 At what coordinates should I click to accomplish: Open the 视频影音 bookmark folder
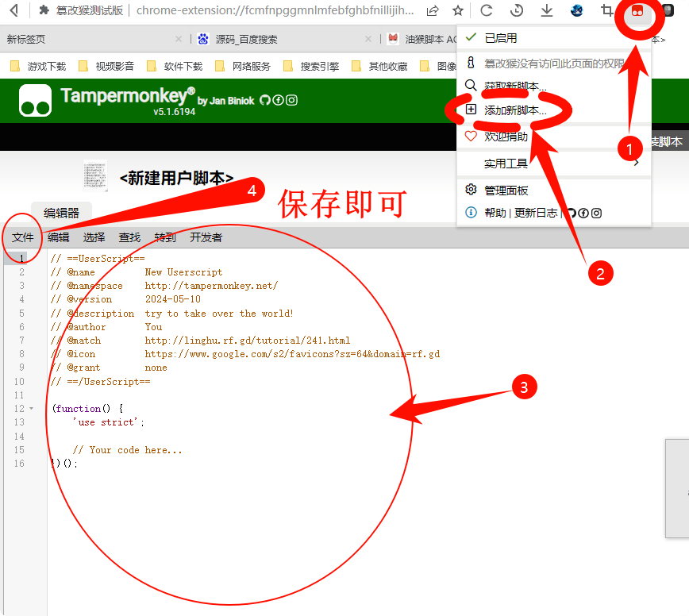coord(106,66)
